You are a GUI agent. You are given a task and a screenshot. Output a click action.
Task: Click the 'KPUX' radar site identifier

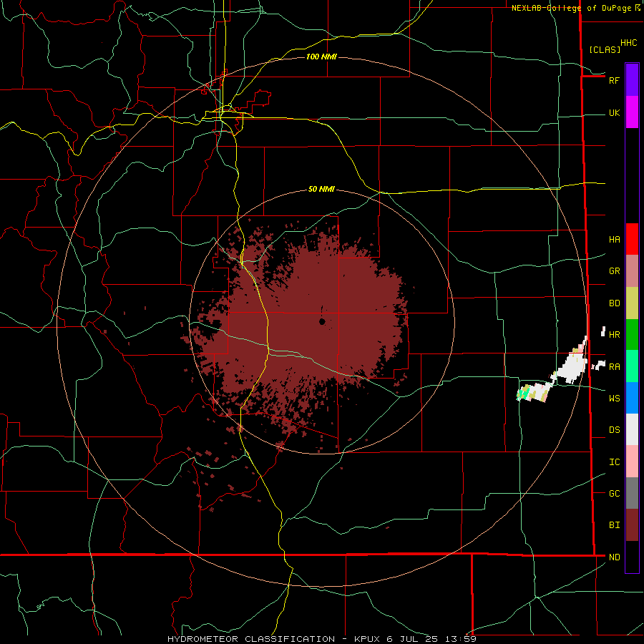tap(367, 639)
